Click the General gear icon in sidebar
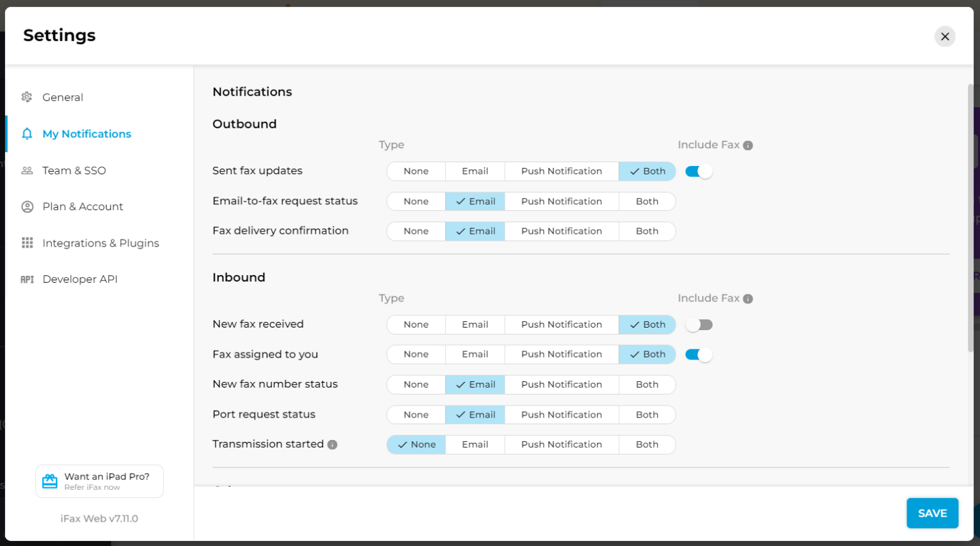The height and width of the screenshot is (546, 980). tap(27, 97)
